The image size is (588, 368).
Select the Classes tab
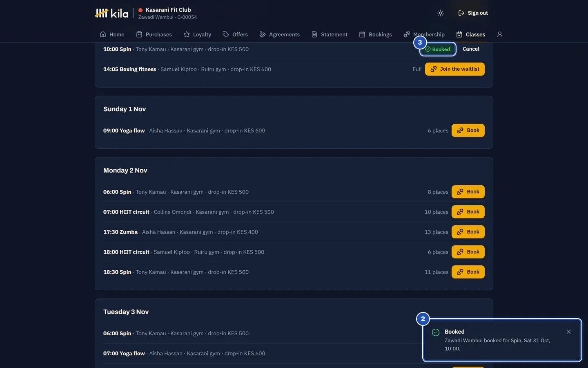[x=471, y=34]
